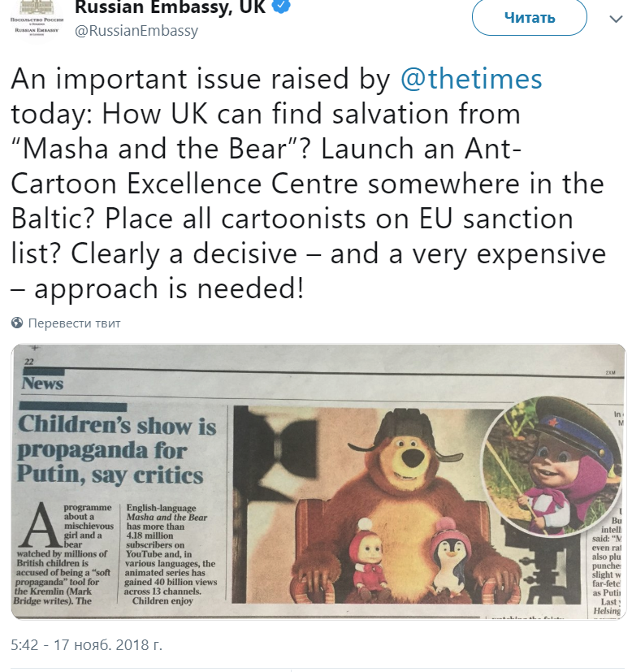Screen dimensions: 632x672
Task: Click the globe icon beside Перевести твит
Action: click(17, 323)
